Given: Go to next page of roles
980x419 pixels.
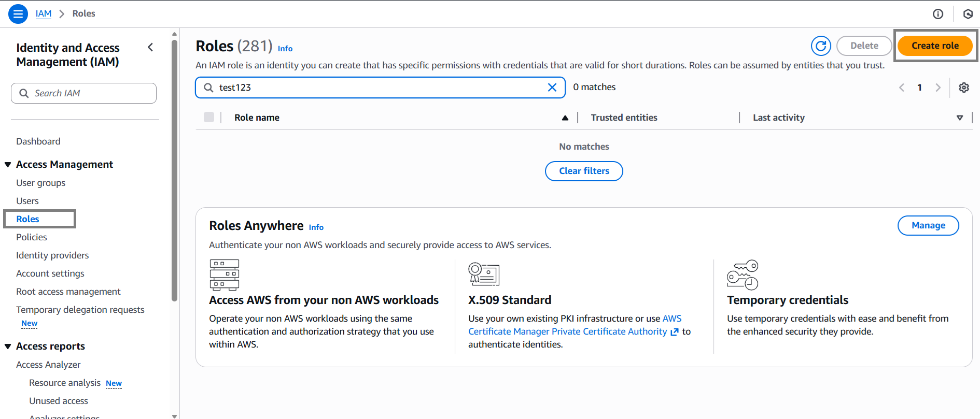Looking at the screenshot, I should point(937,88).
